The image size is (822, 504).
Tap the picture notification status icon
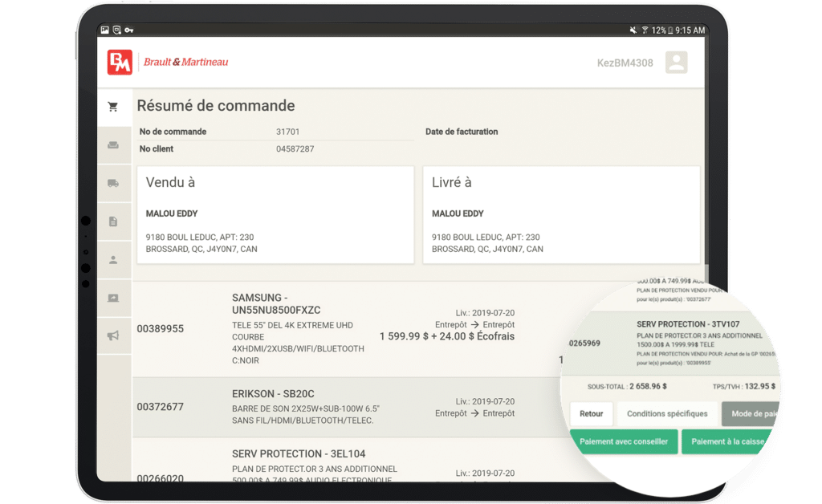pyautogui.click(x=105, y=30)
